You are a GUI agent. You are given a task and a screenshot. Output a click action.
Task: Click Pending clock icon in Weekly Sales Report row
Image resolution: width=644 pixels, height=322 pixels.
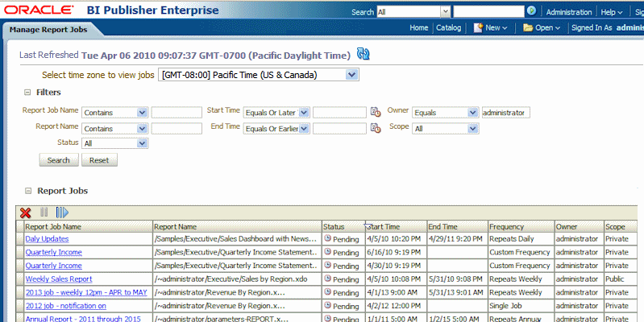click(x=327, y=279)
